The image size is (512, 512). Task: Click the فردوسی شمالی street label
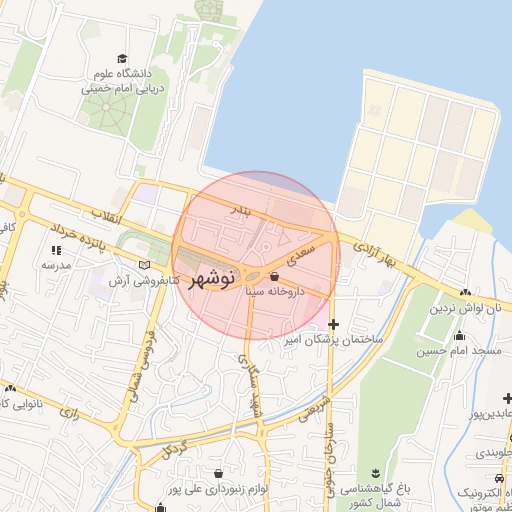pos(142,366)
